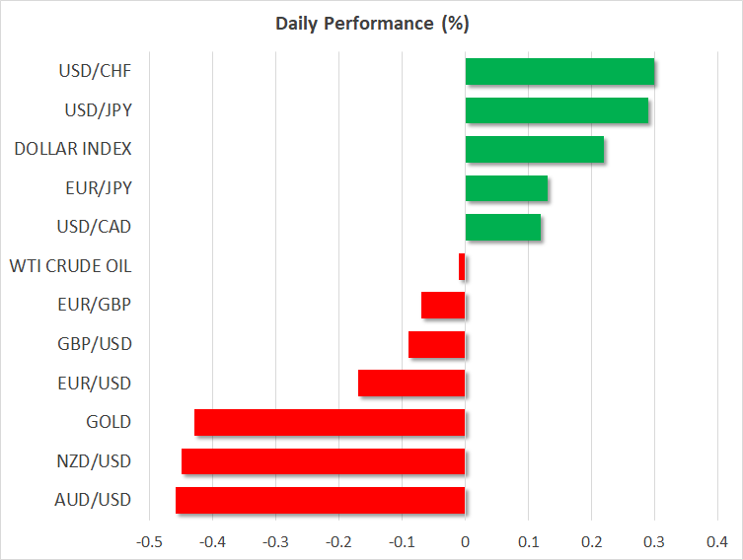
Task: Select the 0 tick label on axis
Action: 465,541
